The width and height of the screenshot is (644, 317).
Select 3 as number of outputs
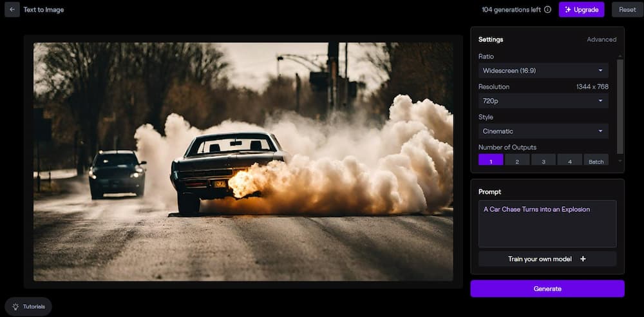click(x=544, y=161)
